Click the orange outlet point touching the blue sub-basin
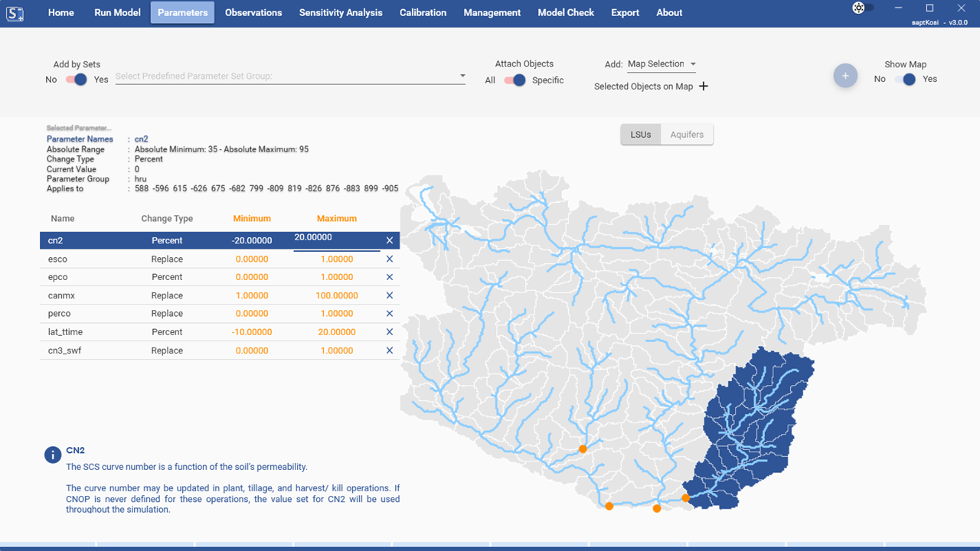The height and width of the screenshot is (551, 980). (686, 498)
